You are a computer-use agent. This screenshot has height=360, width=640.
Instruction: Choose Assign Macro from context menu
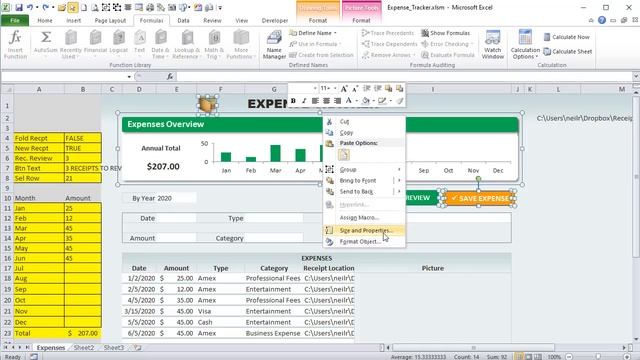(364, 218)
